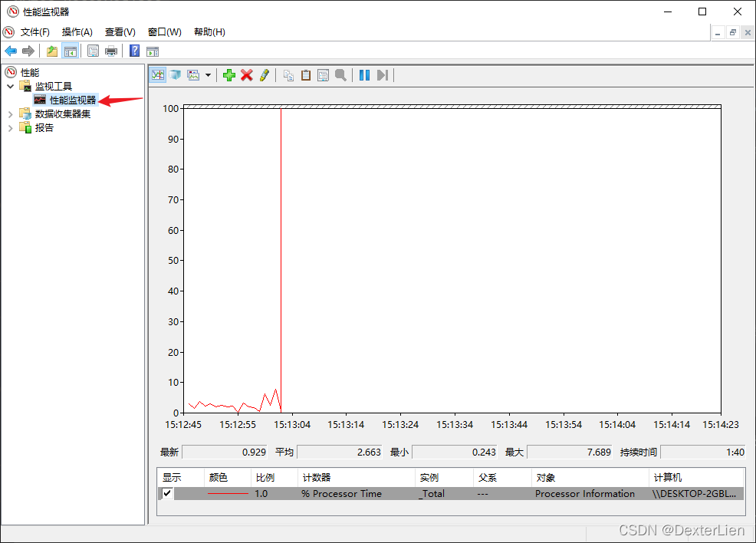Click the menu bar system icon left of 文件
The image size is (756, 543).
(x=8, y=31)
